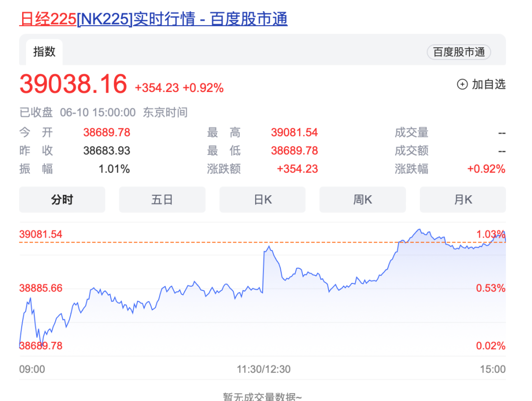The width and height of the screenshot is (532, 401).
Task: Click the chart axis label 39081.54
Action: (x=41, y=234)
